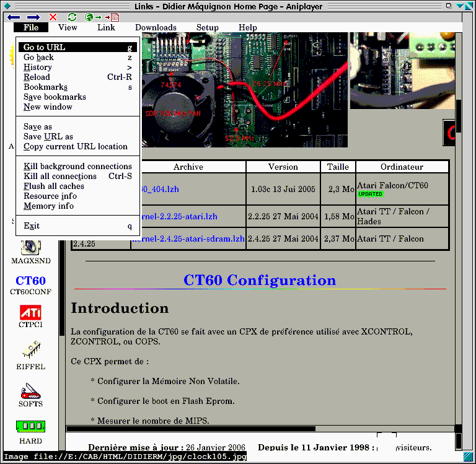
Task: Click the CT60 board clock photo
Action: click(x=244, y=90)
